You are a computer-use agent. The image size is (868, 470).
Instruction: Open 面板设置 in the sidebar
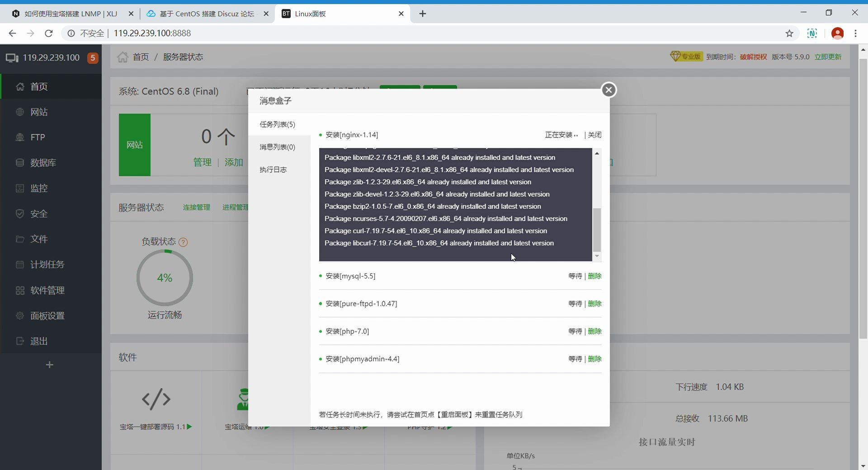tap(51, 315)
